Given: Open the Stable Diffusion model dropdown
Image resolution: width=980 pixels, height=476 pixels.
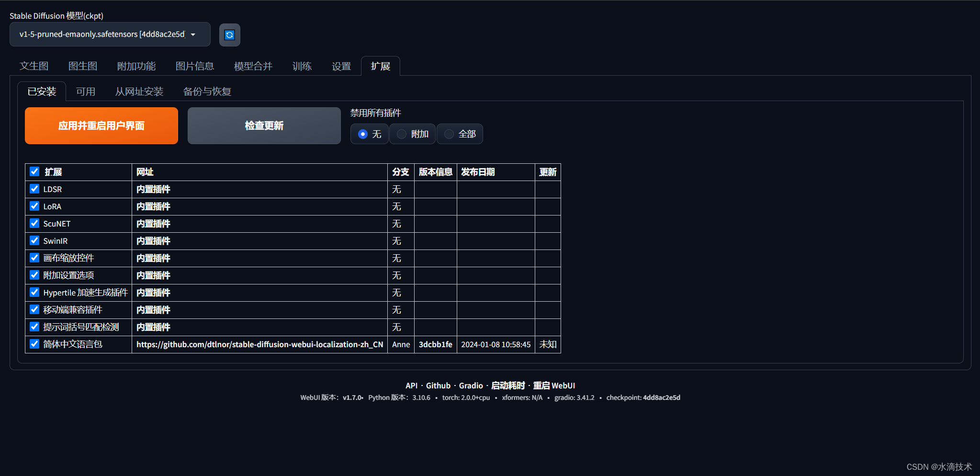Looking at the screenshot, I should (x=110, y=34).
